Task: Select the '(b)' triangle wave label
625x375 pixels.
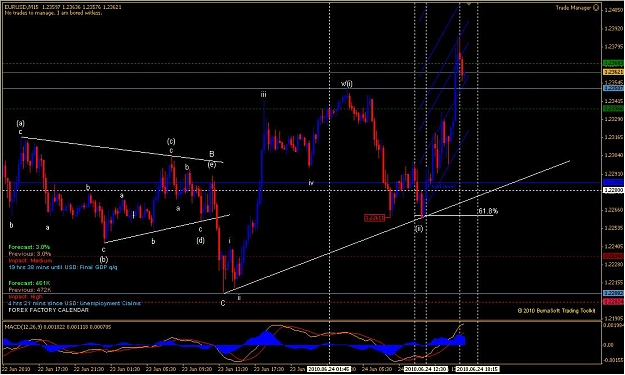Action: point(104,259)
